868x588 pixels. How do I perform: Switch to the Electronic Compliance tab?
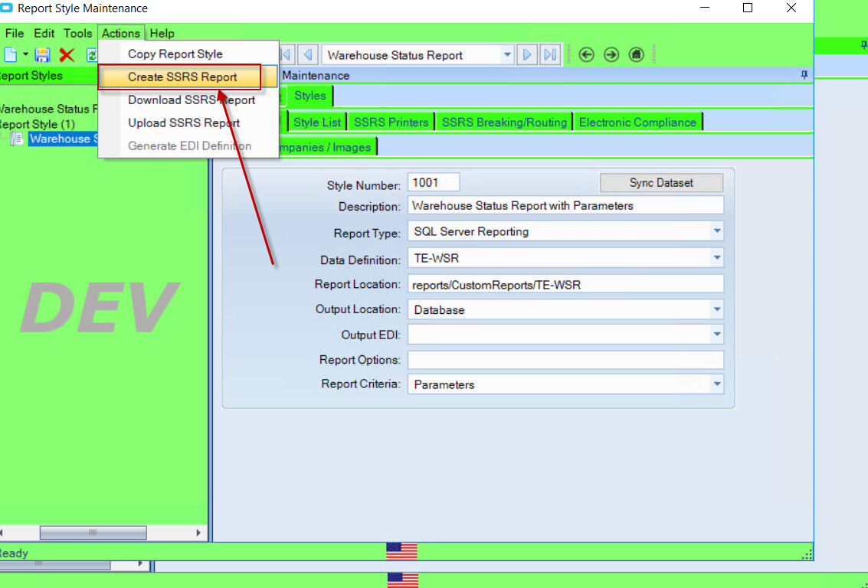tap(637, 122)
